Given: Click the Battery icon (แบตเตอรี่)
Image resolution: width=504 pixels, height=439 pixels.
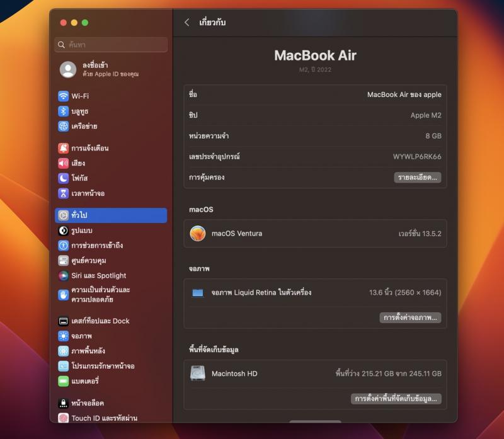Looking at the screenshot, I should click(x=64, y=381).
